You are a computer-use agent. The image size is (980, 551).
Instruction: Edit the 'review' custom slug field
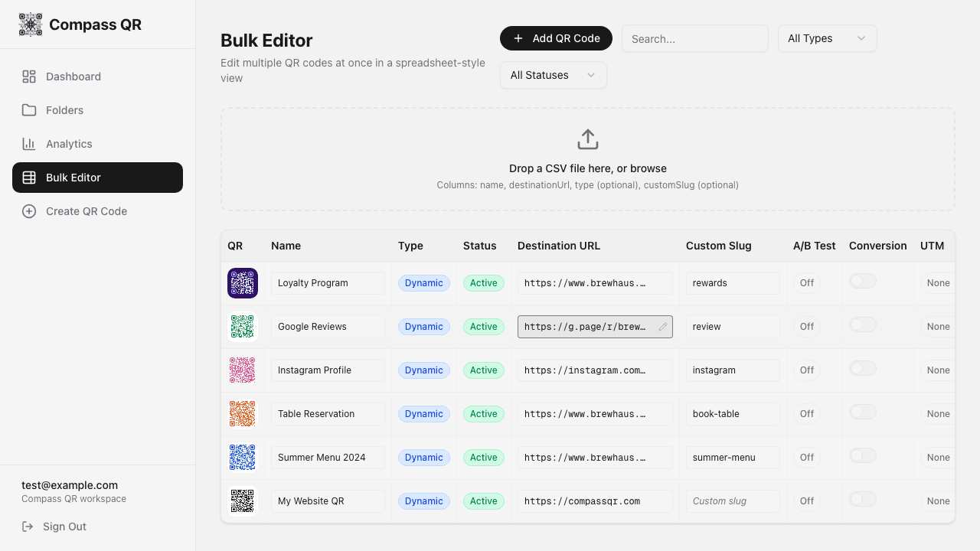[733, 327]
